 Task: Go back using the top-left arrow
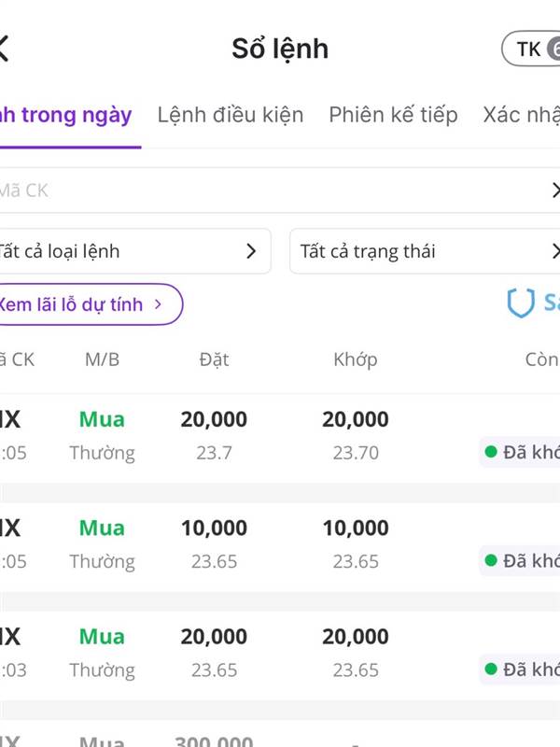click(x=5, y=48)
